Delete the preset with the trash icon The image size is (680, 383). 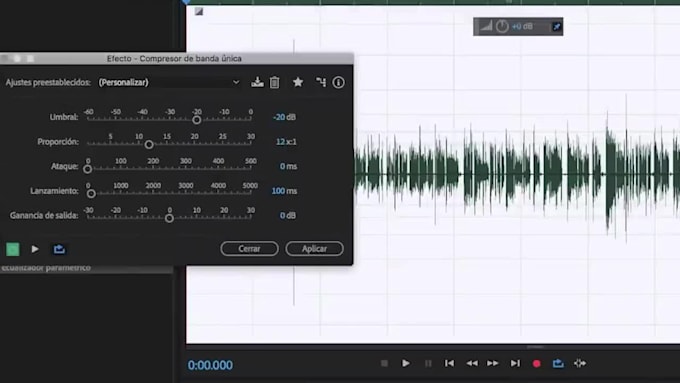[x=275, y=82]
